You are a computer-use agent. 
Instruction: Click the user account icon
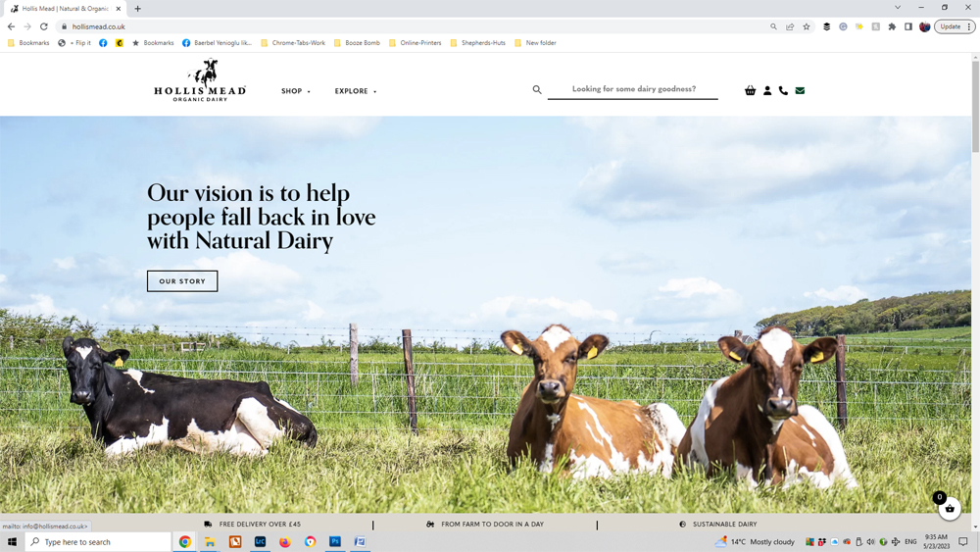[x=767, y=90]
